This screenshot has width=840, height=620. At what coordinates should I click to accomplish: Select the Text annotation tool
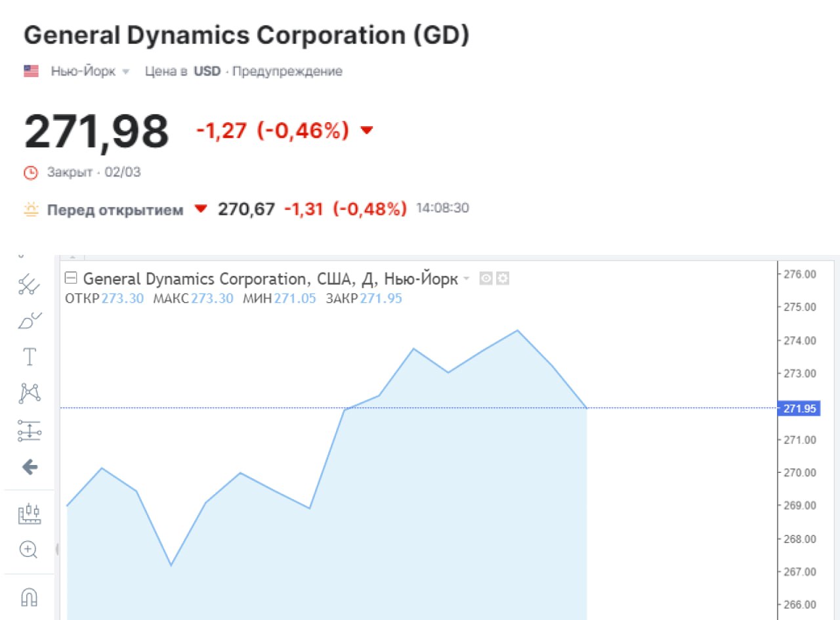(29, 357)
